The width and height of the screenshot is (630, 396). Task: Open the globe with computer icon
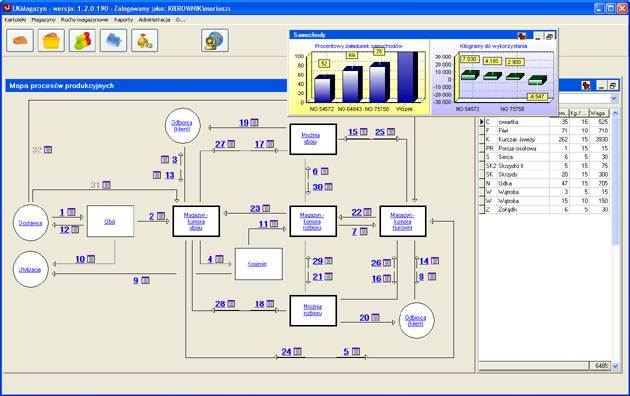click(x=215, y=41)
